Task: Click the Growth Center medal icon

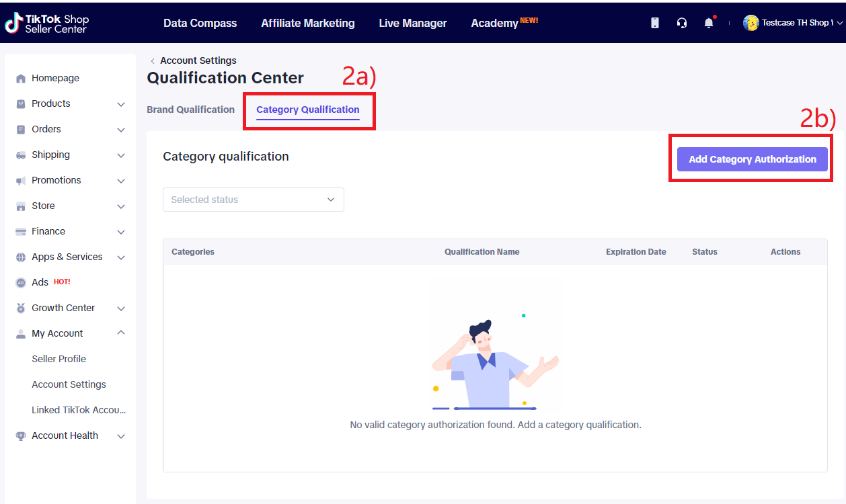Action: (x=21, y=308)
